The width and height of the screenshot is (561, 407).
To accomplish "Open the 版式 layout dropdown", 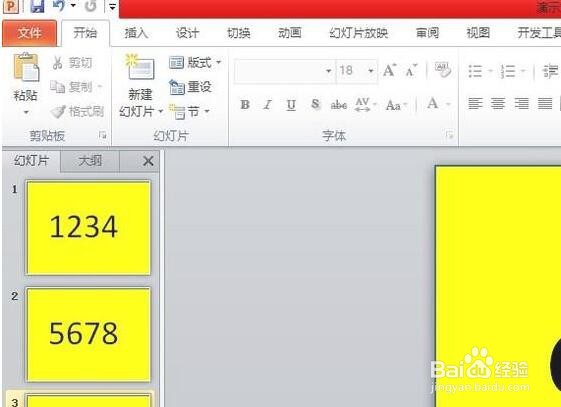I will (195, 63).
